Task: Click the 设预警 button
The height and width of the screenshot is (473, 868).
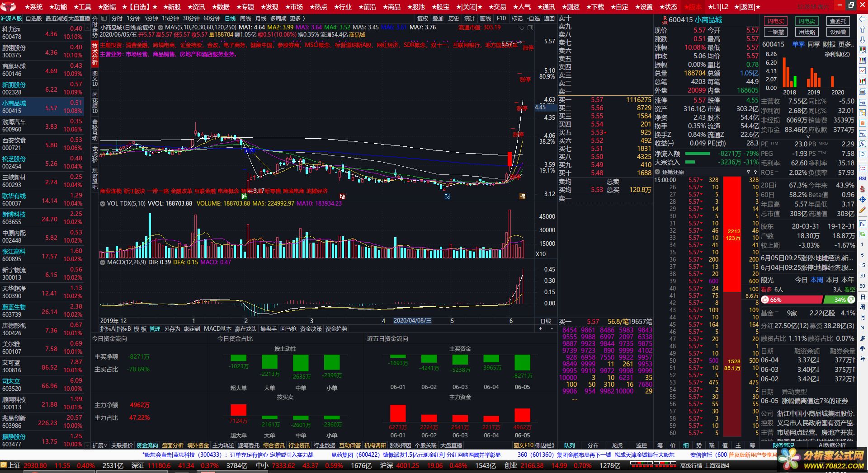Action: point(838,32)
